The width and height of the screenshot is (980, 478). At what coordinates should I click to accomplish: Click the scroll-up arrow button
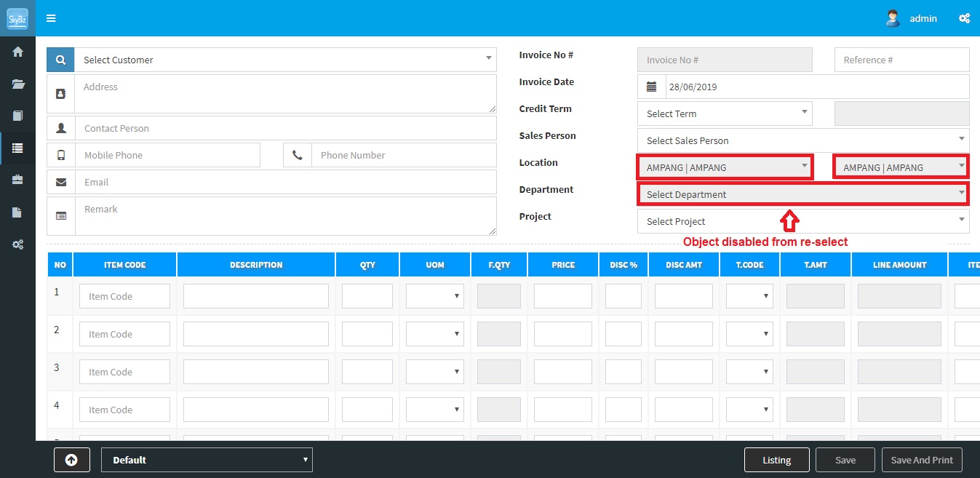click(71, 460)
